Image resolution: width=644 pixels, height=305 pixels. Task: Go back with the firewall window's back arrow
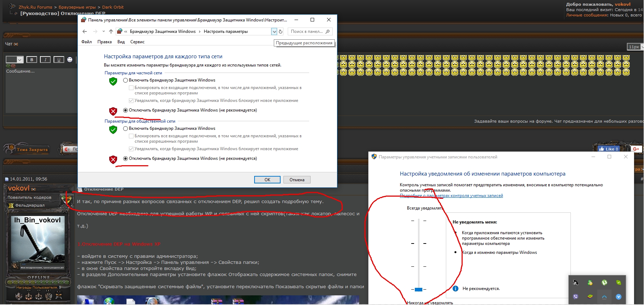[85, 31]
